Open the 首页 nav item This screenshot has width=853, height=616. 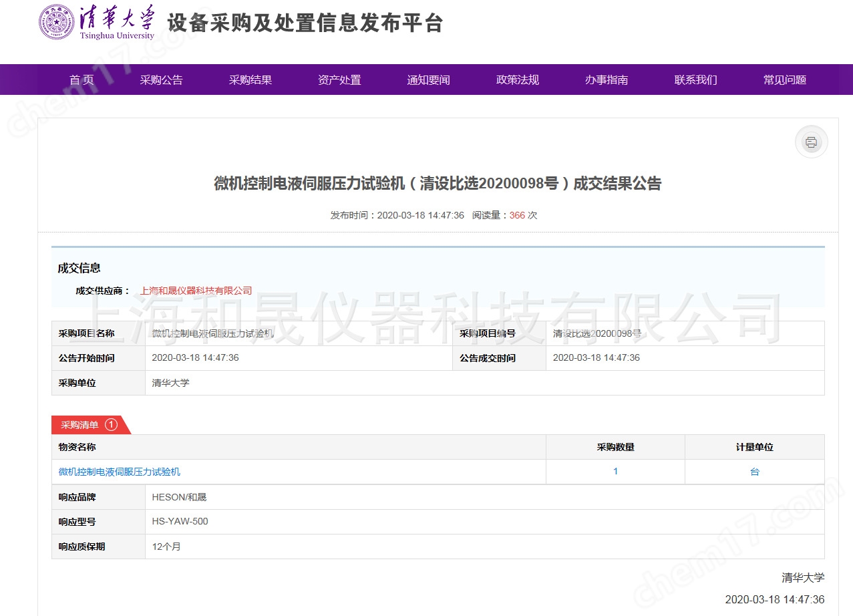[x=82, y=80]
